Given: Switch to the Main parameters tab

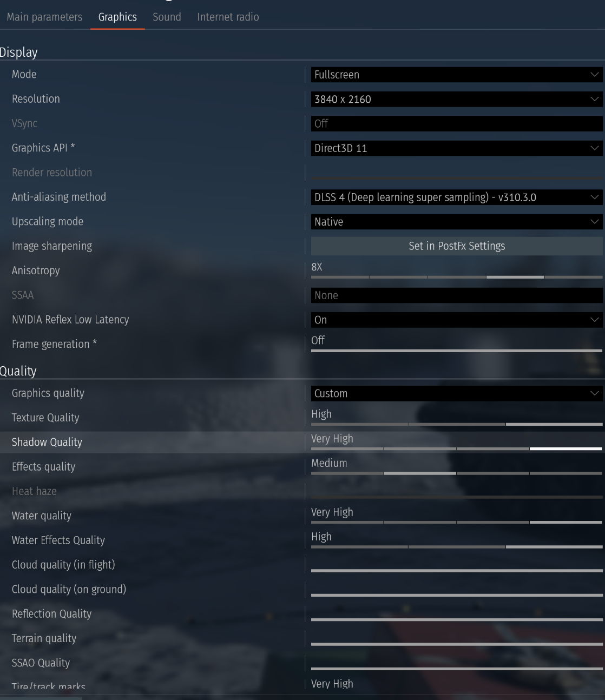Looking at the screenshot, I should [44, 17].
